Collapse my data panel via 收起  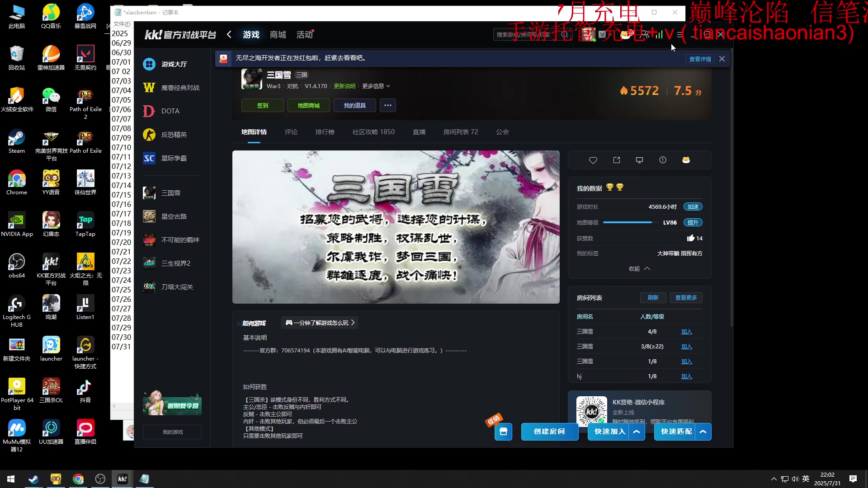coord(639,268)
